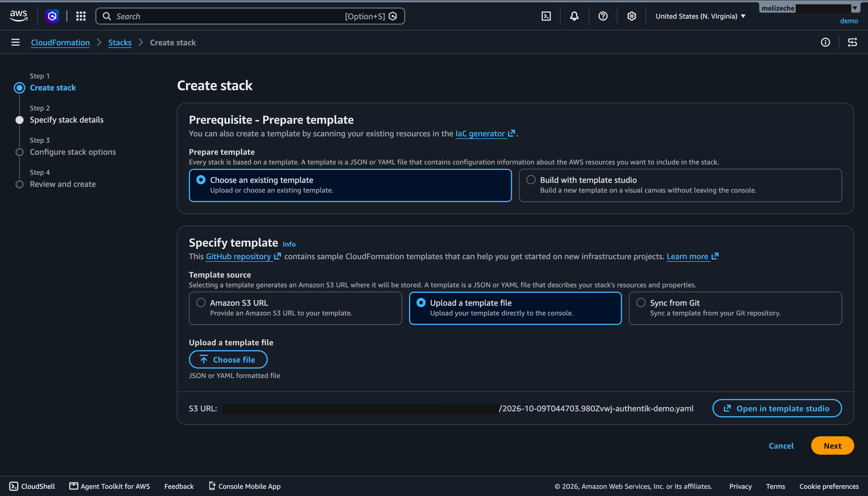Viewport: 868px width, 496px height.
Task: Click CloudShell icon in the footer
Action: 13,486
